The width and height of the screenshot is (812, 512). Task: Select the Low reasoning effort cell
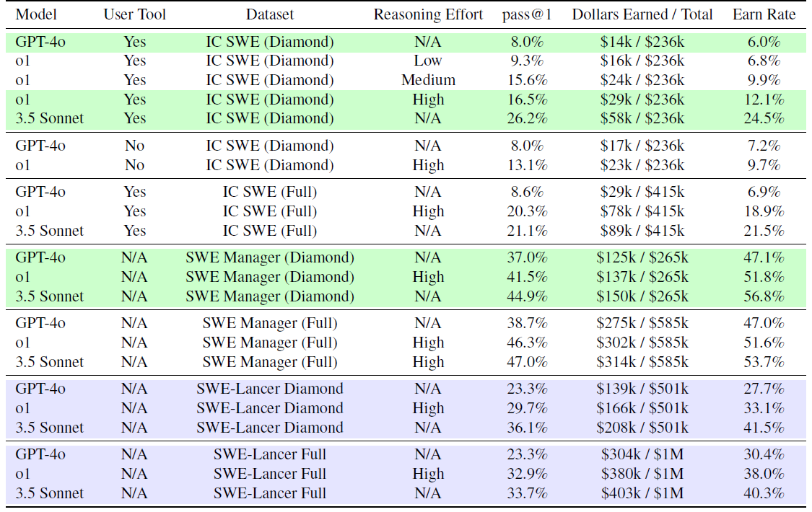[x=428, y=61]
